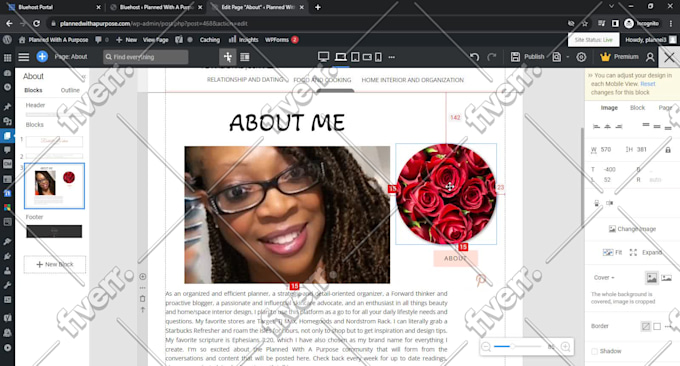Collapse the About blocks panel arrow
The image size is (680, 366).
click(84, 77)
